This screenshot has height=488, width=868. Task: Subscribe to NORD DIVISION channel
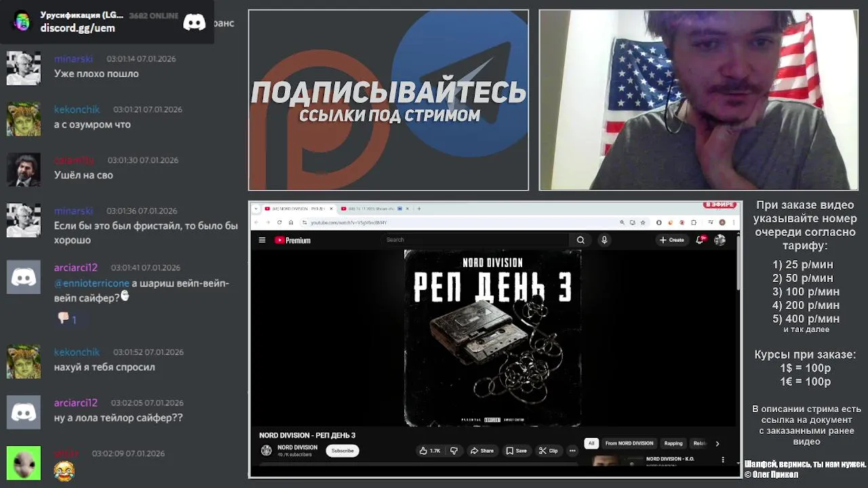pyautogui.click(x=342, y=451)
